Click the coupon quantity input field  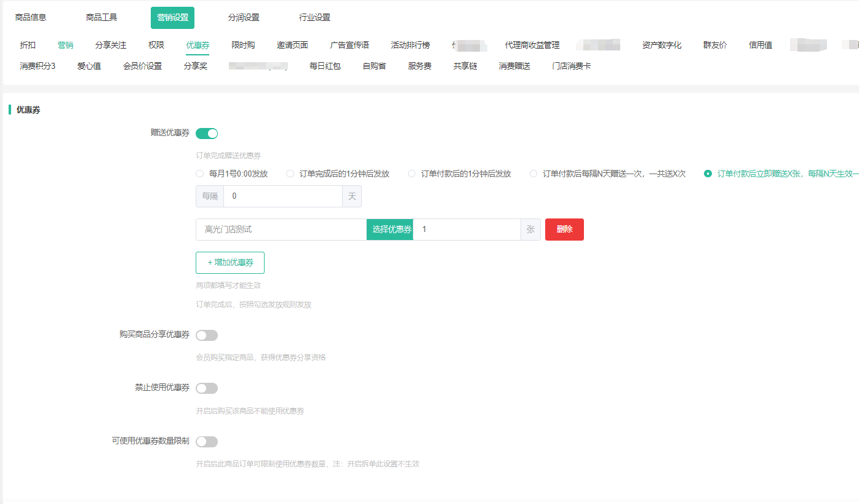click(466, 230)
